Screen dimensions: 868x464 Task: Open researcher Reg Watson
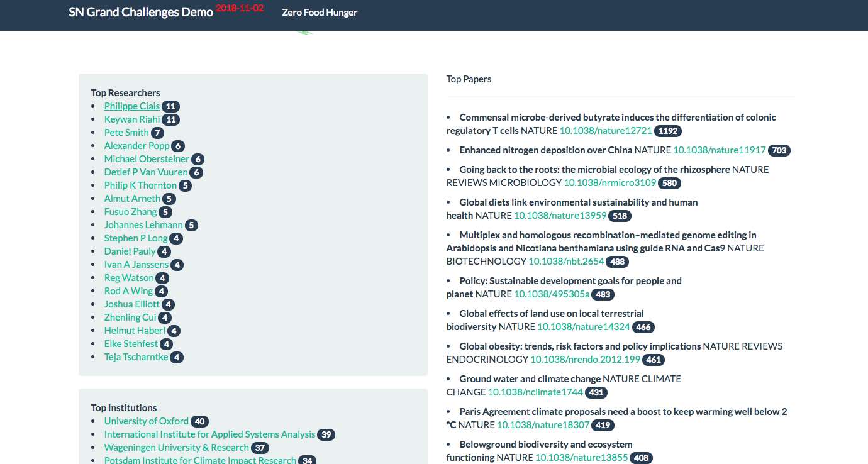pyautogui.click(x=129, y=278)
